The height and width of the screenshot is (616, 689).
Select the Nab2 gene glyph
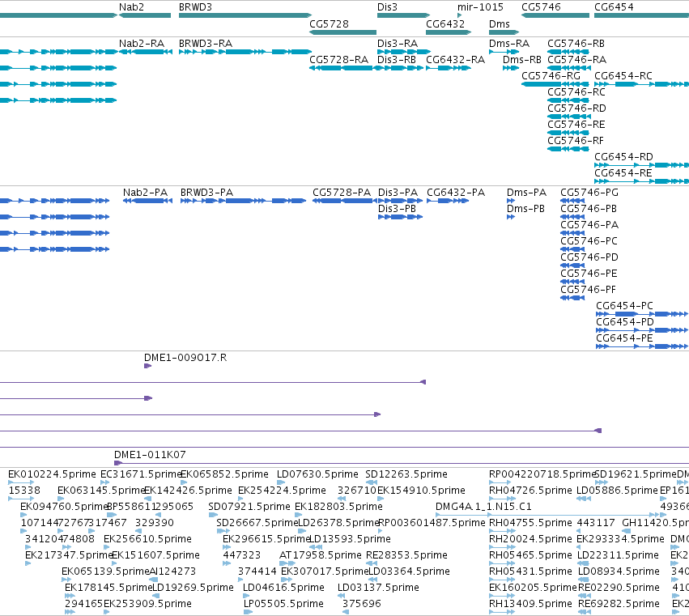(145, 15)
